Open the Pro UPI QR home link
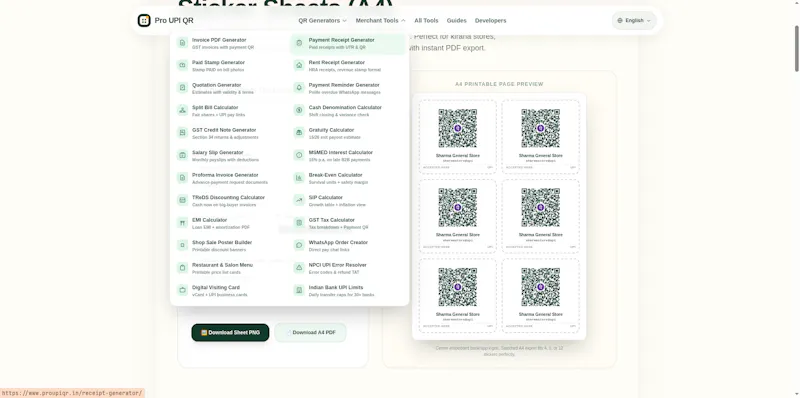Viewport: 800px width, 398px height. (166, 20)
